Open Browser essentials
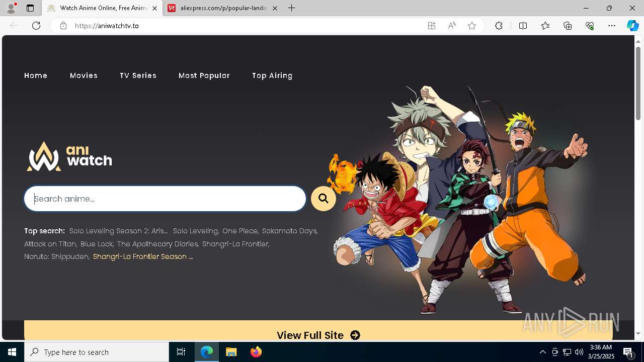The width and height of the screenshot is (644, 362). pyautogui.click(x=590, y=26)
